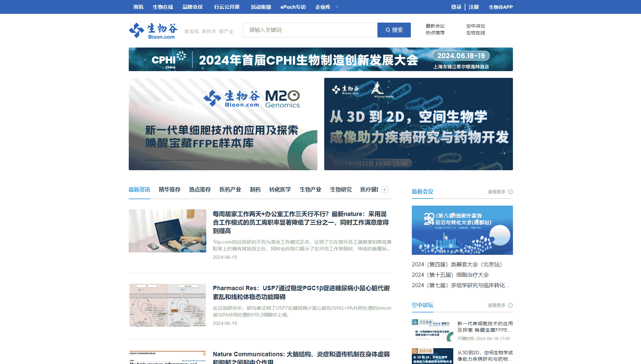Click the 注册 register link
Image resolution: width=641 pixels, height=364 pixels.
(474, 7)
